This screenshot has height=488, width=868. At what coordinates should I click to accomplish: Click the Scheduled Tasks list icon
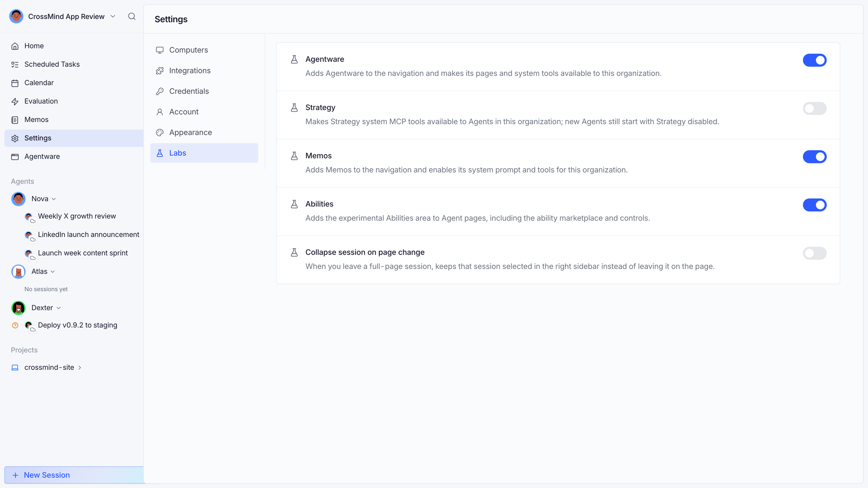[15, 64]
